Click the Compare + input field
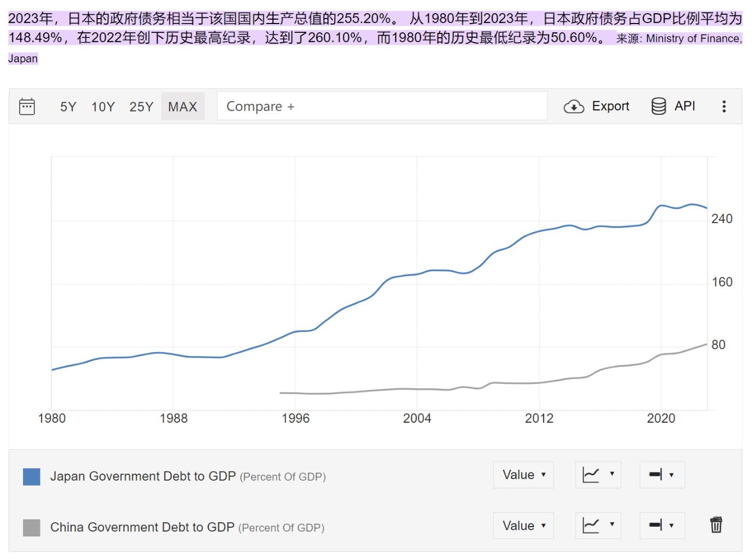Viewport: 752px width, 560px height. tap(382, 106)
